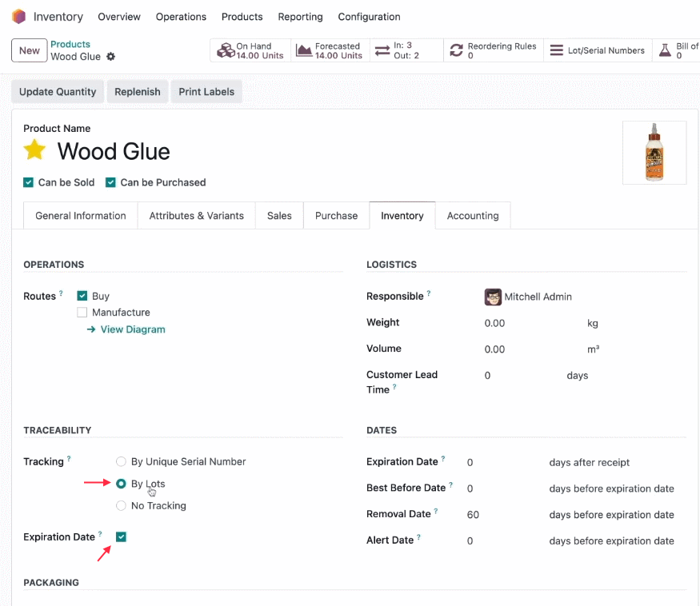Open the Traceability Expiration Date help tooltip
This screenshot has width=700, height=606.
tap(100, 534)
